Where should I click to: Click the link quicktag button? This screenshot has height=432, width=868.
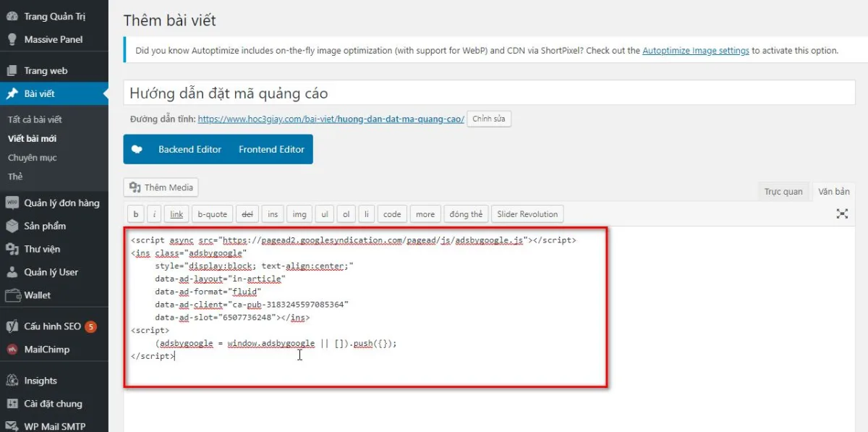[x=176, y=214]
